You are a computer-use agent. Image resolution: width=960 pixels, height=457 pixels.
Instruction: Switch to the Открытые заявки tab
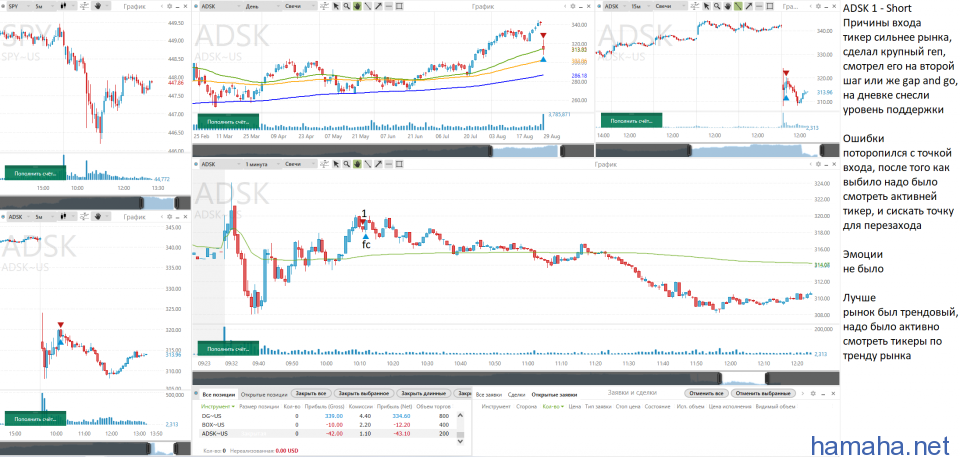tap(554, 395)
